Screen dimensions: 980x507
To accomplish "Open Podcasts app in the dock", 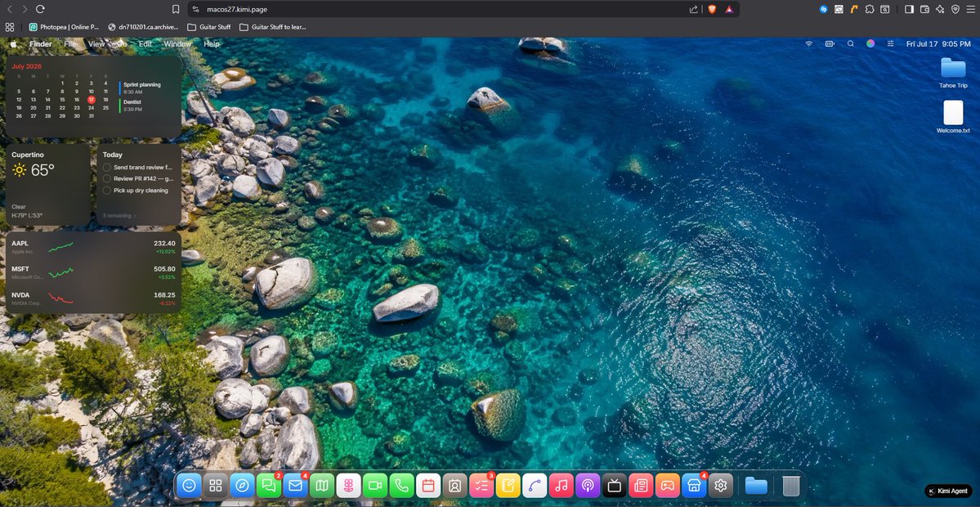I will (588, 485).
